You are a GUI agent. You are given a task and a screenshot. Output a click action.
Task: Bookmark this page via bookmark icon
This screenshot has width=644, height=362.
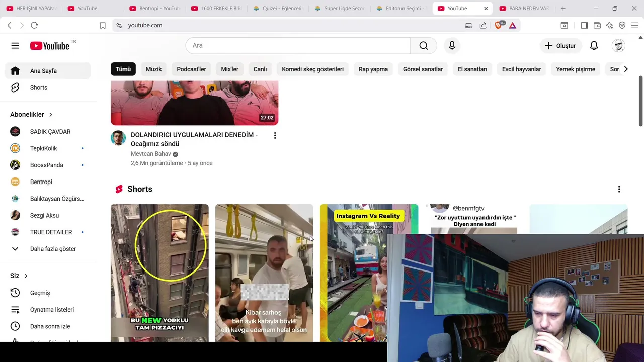(103, 25)
